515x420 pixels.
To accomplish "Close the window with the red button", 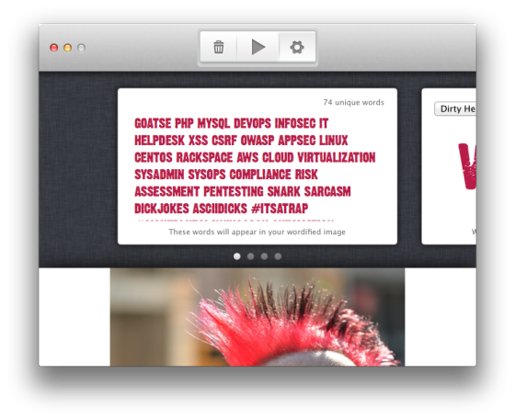I will tap(54, 48).
